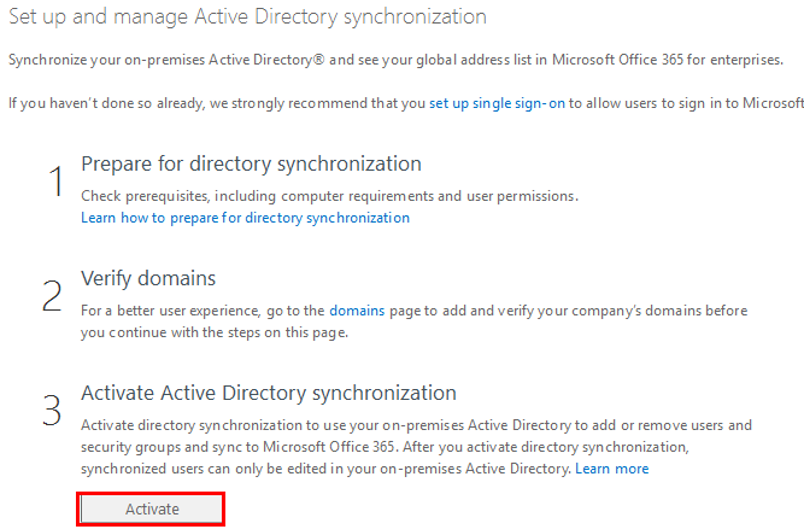Image resolution: width=806 pixels, height=528 pixels.
Task: Click the "Check prerequisites" description text
Action: click(329, 196)
